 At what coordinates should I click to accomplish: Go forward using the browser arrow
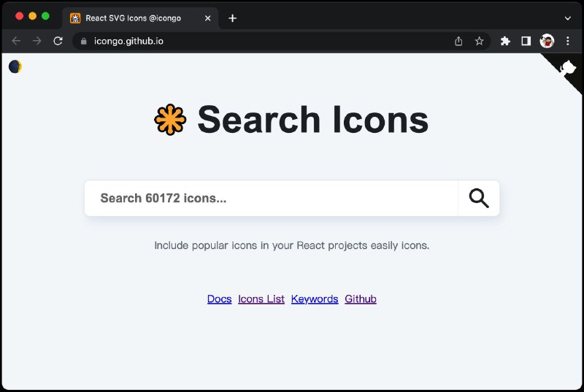point(37,41)
